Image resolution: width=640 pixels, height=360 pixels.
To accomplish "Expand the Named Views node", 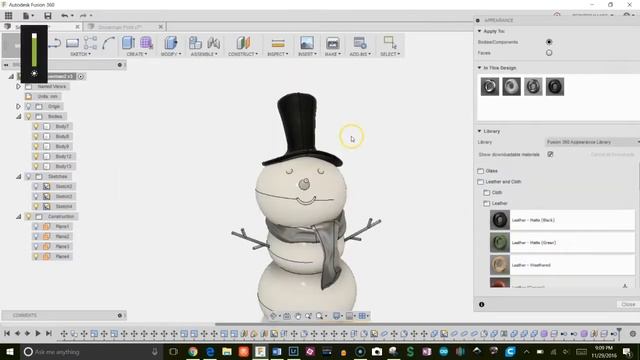I will (x=18, y=87).
